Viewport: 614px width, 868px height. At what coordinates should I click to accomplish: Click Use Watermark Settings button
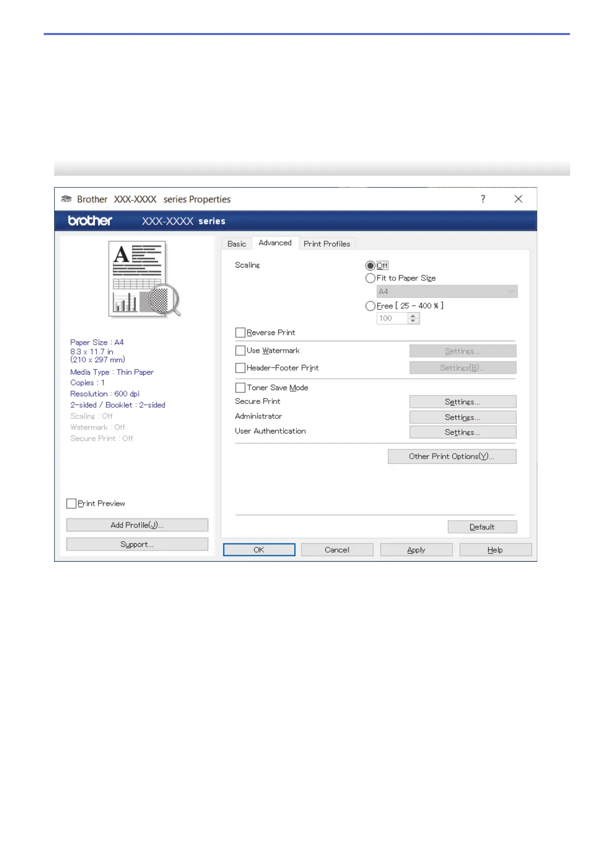click(x=462, y=351)
